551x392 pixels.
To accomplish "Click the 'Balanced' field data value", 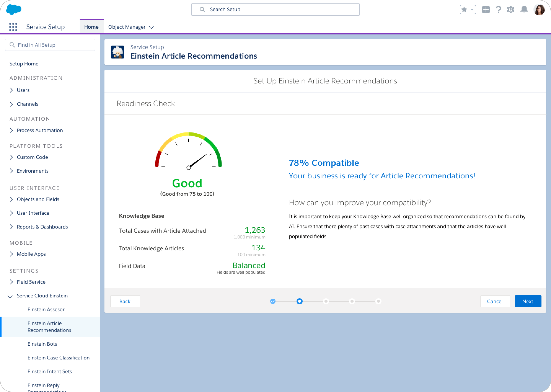I will (x=249, y=265).
